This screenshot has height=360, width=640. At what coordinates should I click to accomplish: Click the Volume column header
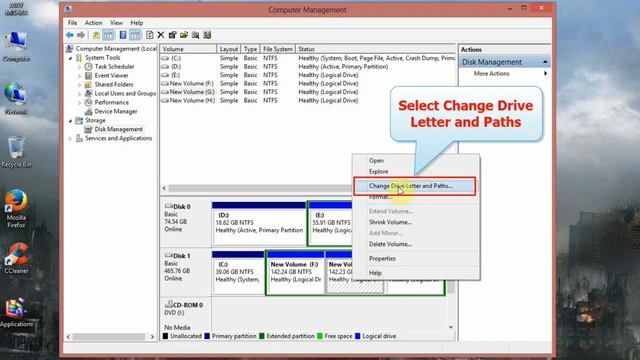(x=188, y=49)
